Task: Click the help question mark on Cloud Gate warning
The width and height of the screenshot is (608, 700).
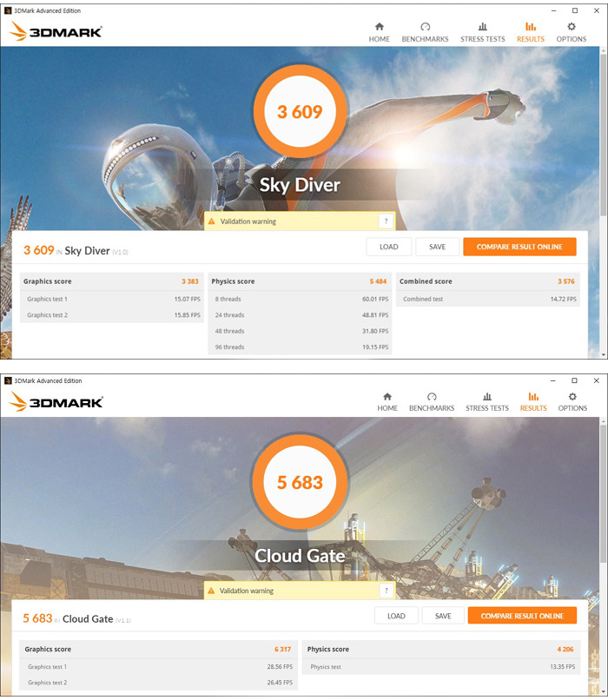Action: [387, 591]
